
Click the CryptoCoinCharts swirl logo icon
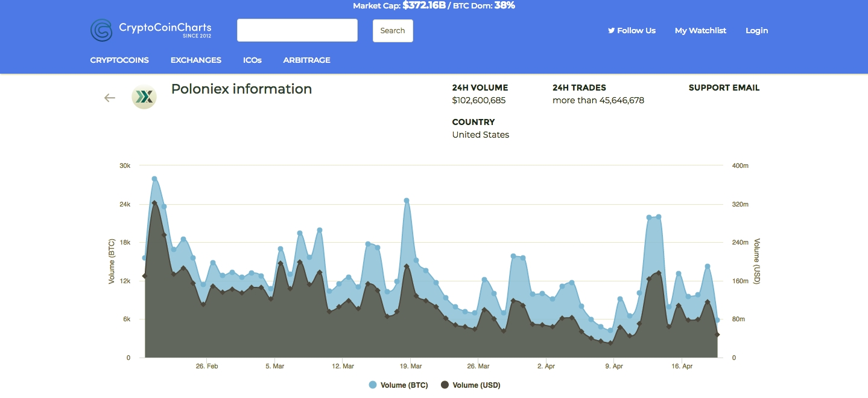click(x=101, y=30)
